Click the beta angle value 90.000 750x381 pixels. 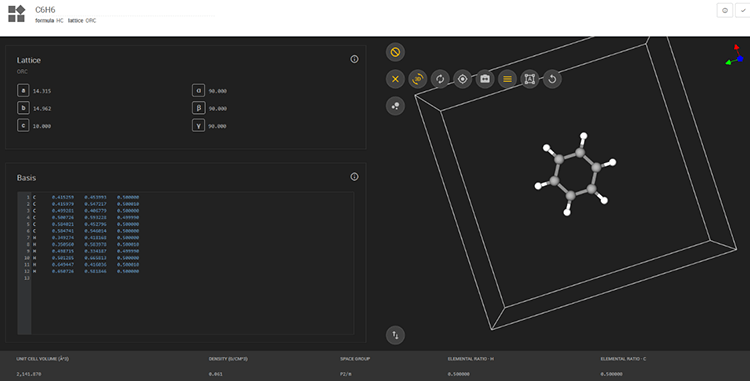tap(218, 109)
